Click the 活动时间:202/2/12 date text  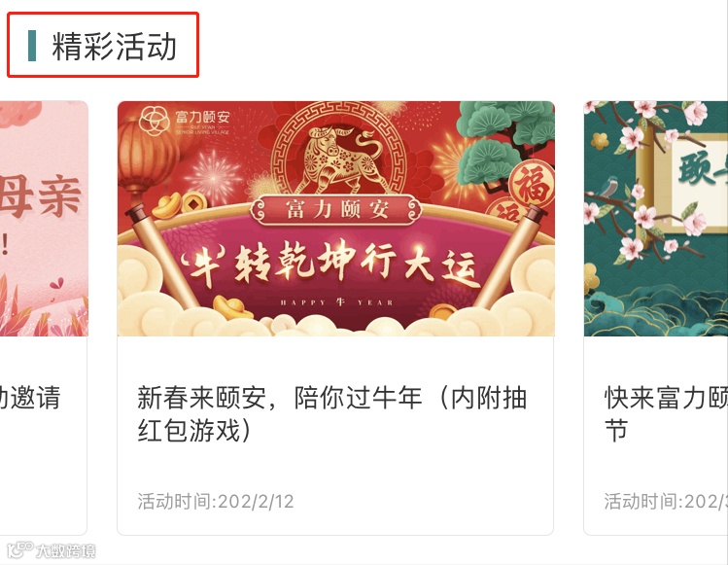coord(216,502)
